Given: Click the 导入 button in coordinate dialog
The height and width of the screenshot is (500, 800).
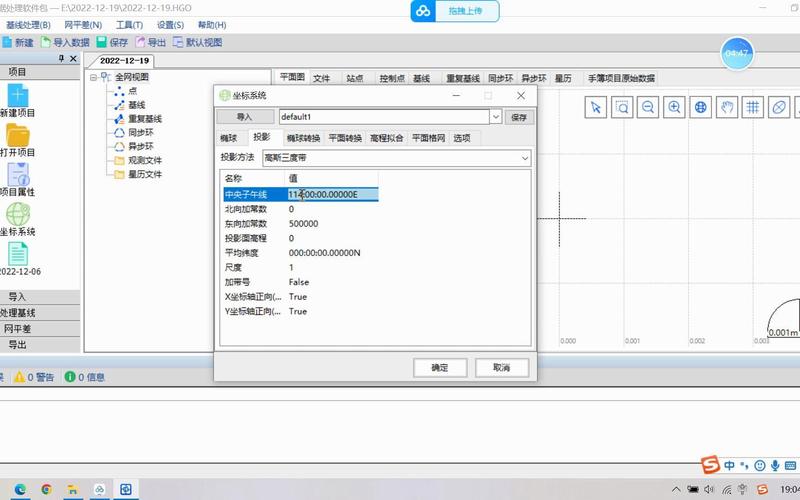Looking at the screenshot, I should pos(244,117).
